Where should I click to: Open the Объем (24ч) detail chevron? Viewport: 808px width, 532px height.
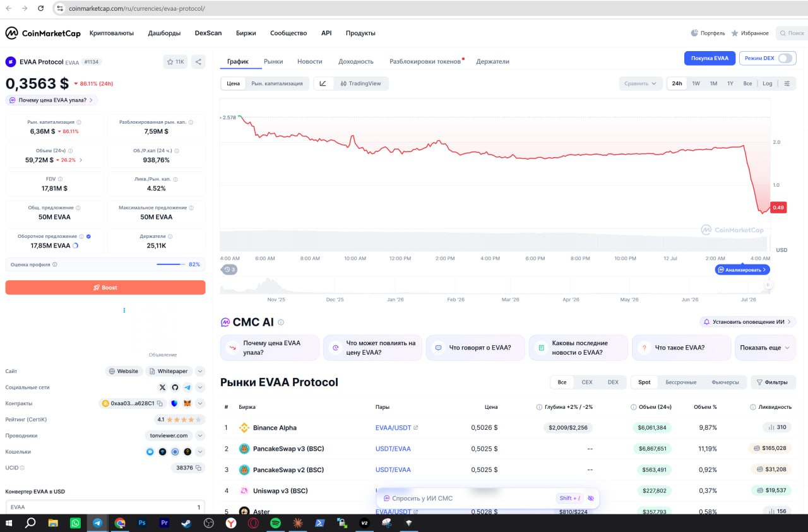coord(80,160)
